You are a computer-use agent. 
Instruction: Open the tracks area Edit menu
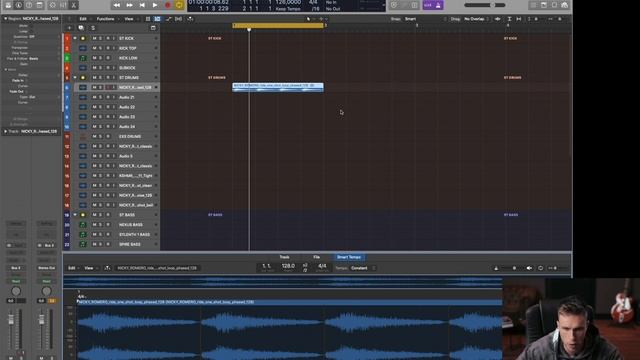(83, 19)
